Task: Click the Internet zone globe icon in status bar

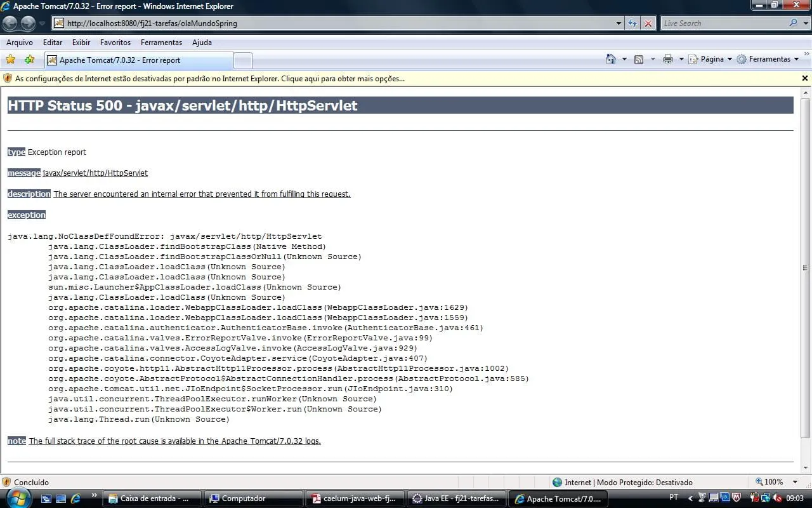Action: pos(557,482)
